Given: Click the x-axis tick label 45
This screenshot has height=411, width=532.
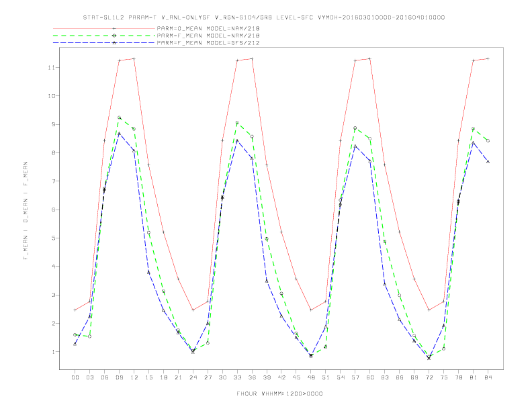Looking at the screenshot, I should (296, 377).
